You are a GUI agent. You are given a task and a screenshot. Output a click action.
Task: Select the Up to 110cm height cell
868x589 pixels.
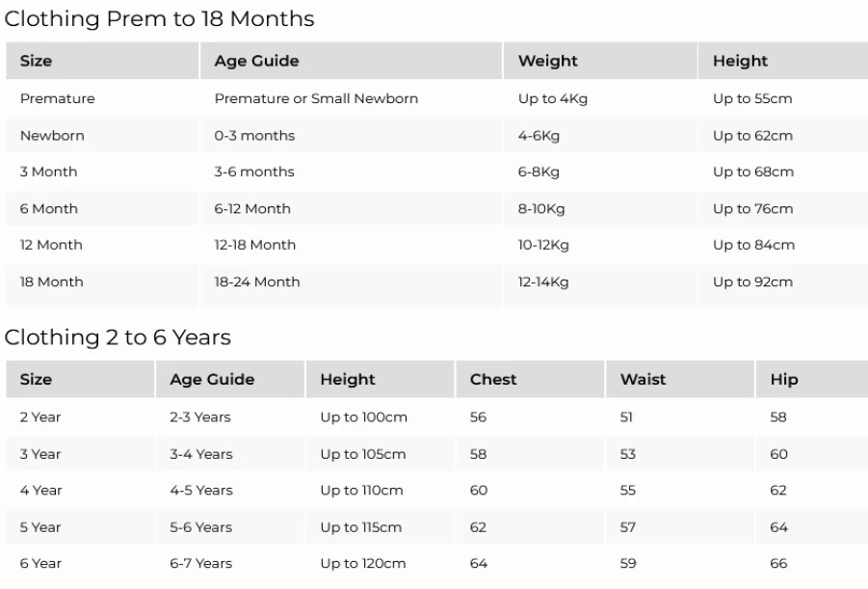(x=380, y=491)
